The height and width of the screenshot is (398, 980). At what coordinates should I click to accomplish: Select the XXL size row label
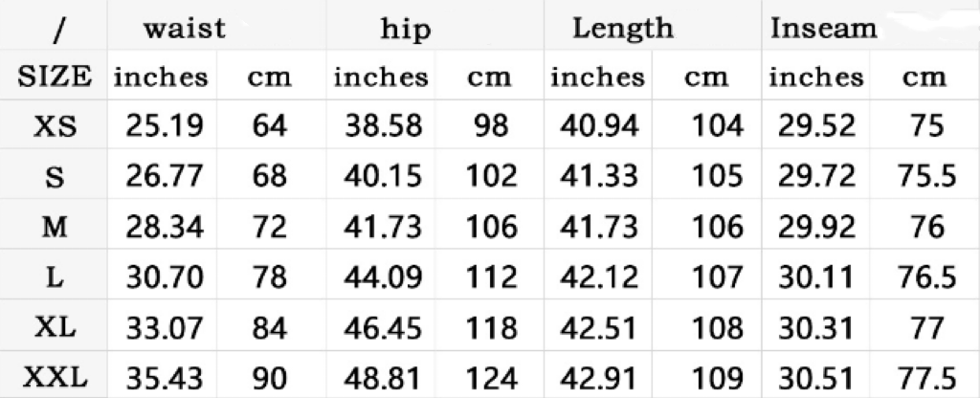pos(55,377)
